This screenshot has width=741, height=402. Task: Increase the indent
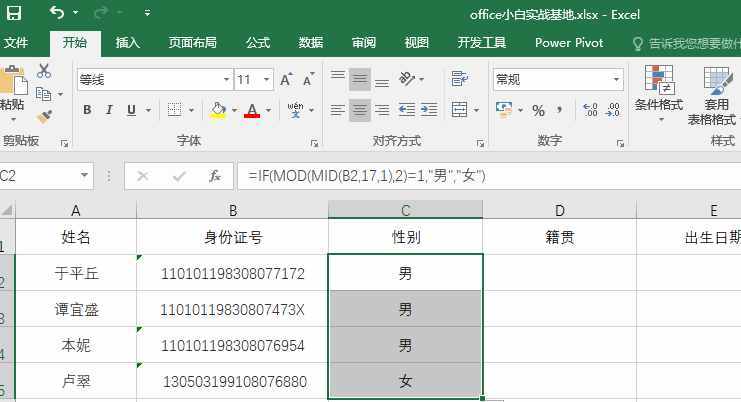(x=429, y=110)
